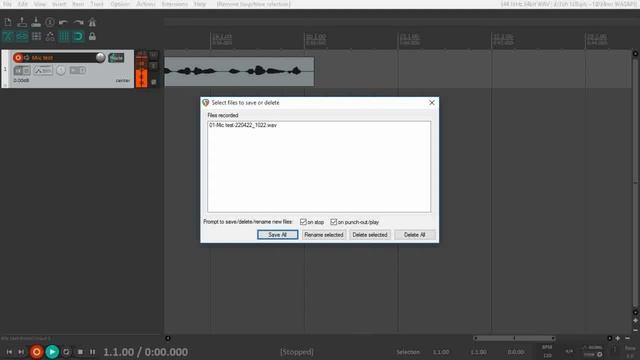Open the Actions menu
Viewport: 640px width, 360px height.
coord(146,4)
